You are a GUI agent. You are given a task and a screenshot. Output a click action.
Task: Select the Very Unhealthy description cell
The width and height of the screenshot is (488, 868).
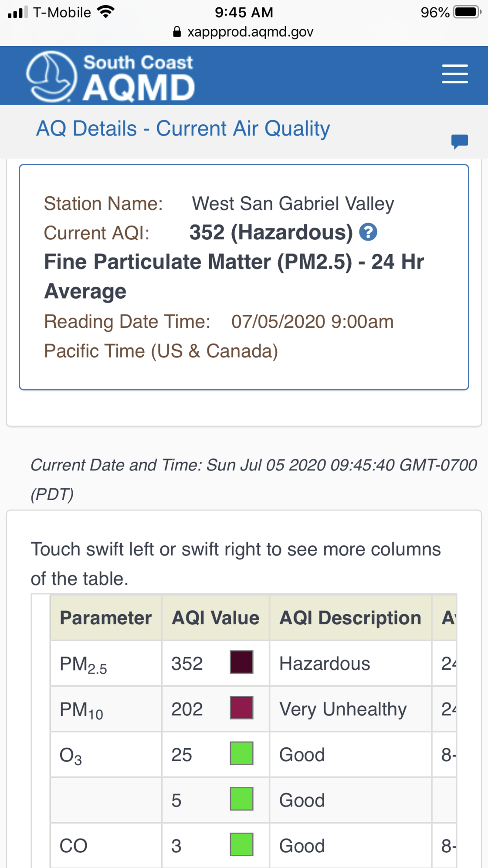pyautogui.click(x=350, y=709)
